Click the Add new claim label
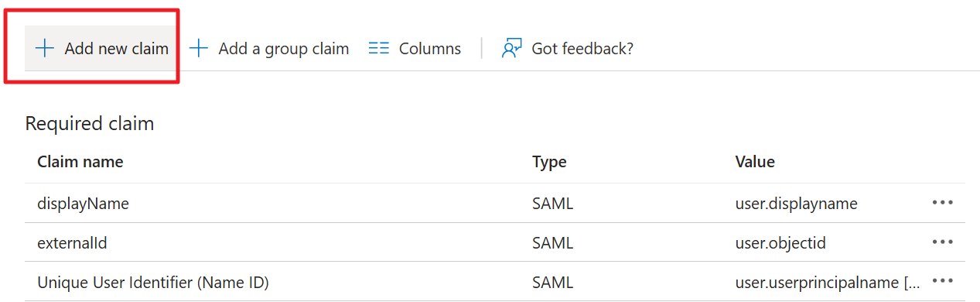The image size is (980, 302). (116, 48)
